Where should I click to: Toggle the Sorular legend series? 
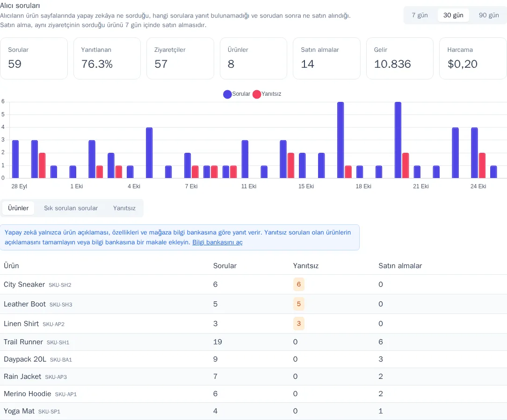(237, 94)
